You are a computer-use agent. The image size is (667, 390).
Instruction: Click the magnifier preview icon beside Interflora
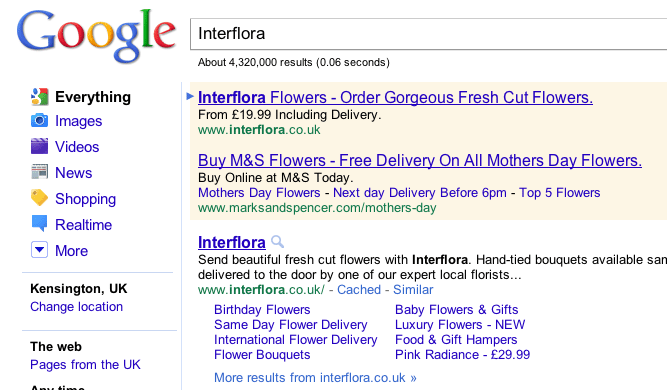[x=277, y=242]
